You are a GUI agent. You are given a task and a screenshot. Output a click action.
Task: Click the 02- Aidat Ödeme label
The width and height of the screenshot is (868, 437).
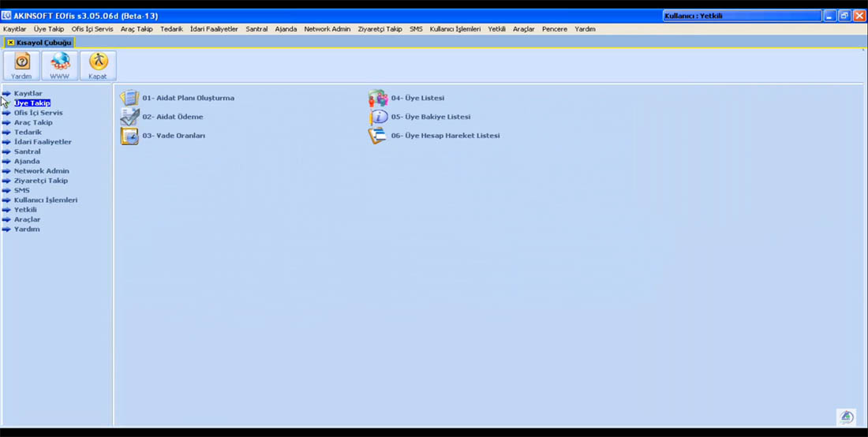click(173, 117)
